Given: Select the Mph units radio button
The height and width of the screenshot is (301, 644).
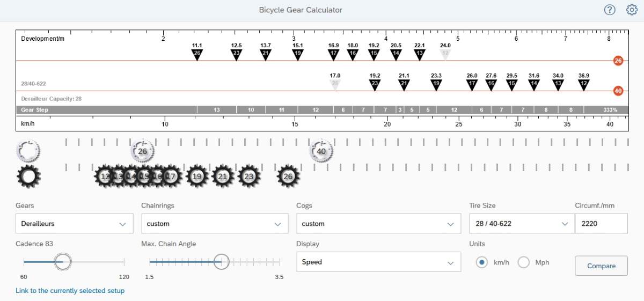Looking at the screenshot, I should [x=524, y=262].
